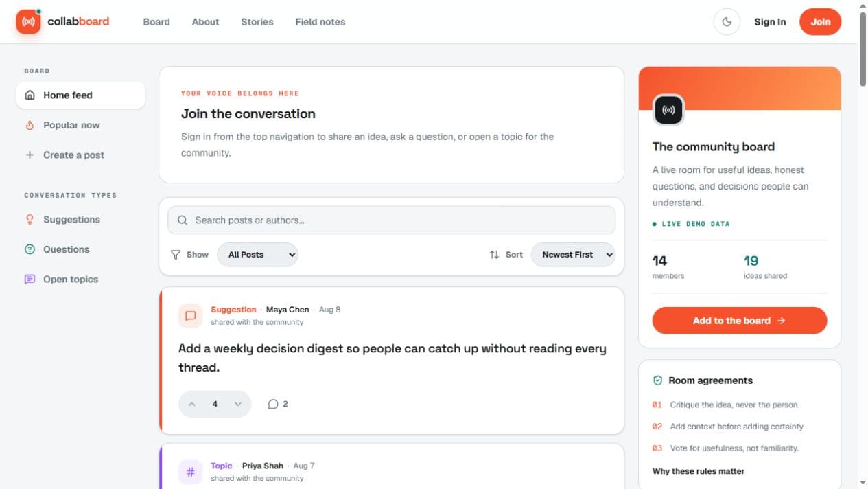Click the funnel Show filter icon
The height and width of the screenshot is (489, 868).
(176, 255)
